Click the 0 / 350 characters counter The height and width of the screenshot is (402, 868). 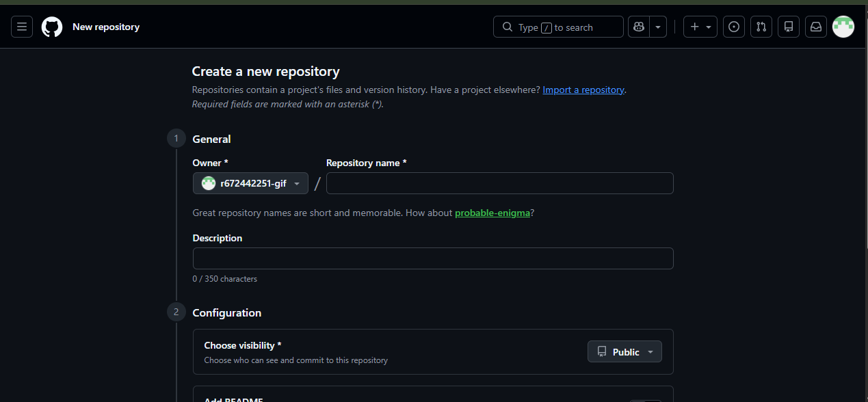pos(225,279)
